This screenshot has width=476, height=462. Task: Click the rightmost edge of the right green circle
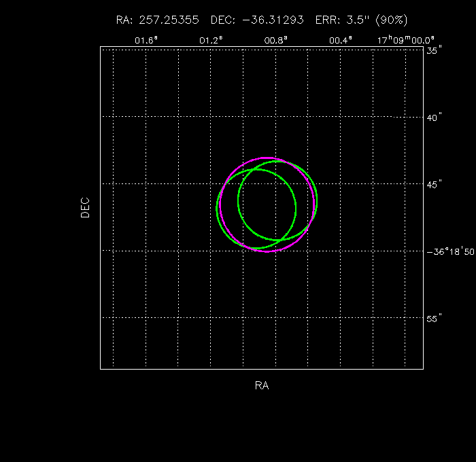317,200
